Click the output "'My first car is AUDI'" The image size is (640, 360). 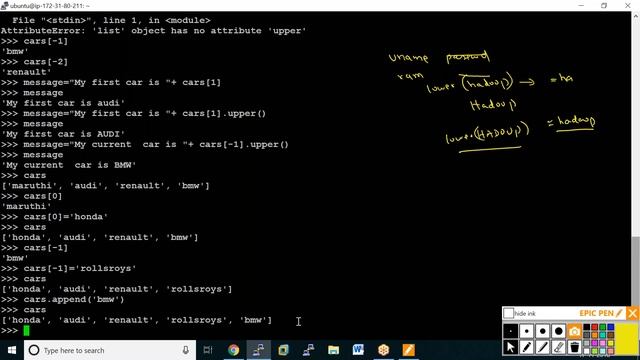coord(63,134)
